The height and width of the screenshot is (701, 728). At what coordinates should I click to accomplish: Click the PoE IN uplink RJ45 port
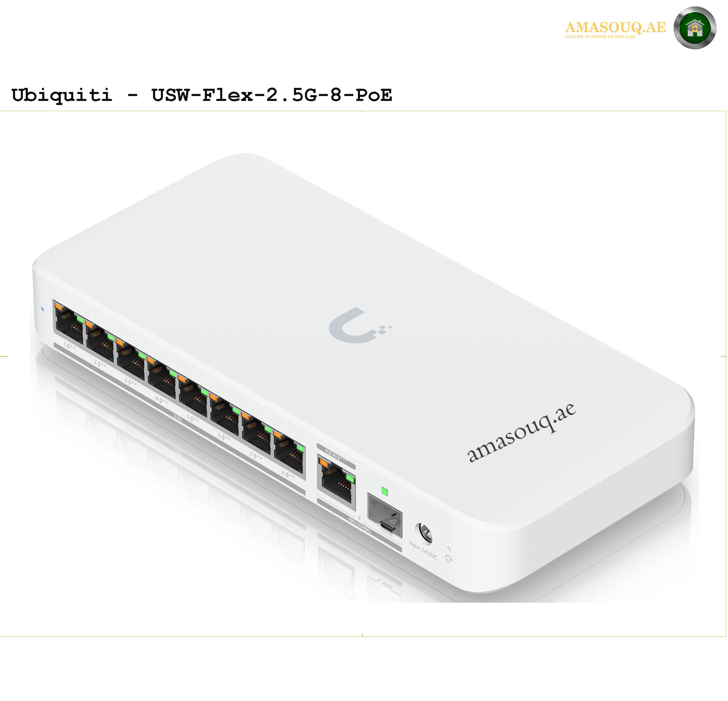pyautogui.click(x=336, y=481)
